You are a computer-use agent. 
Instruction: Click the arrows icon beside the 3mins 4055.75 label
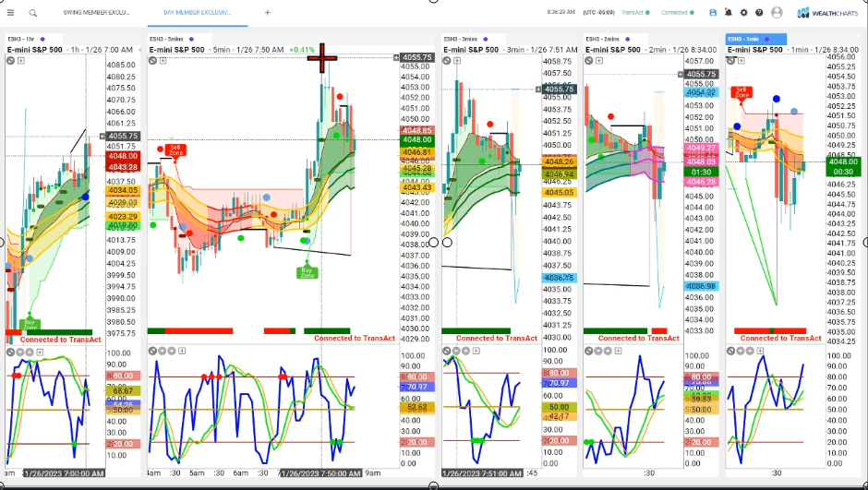(538, 89)
